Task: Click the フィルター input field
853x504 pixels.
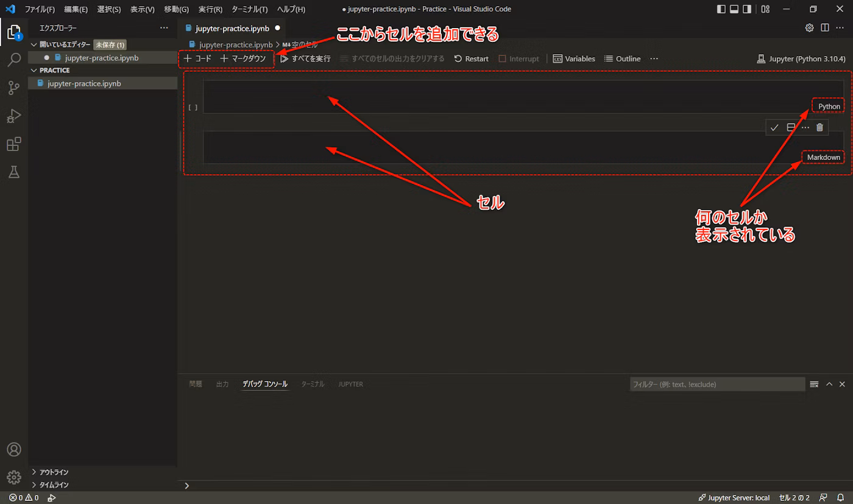Action: pyautogui.click(x=717, y=384)
